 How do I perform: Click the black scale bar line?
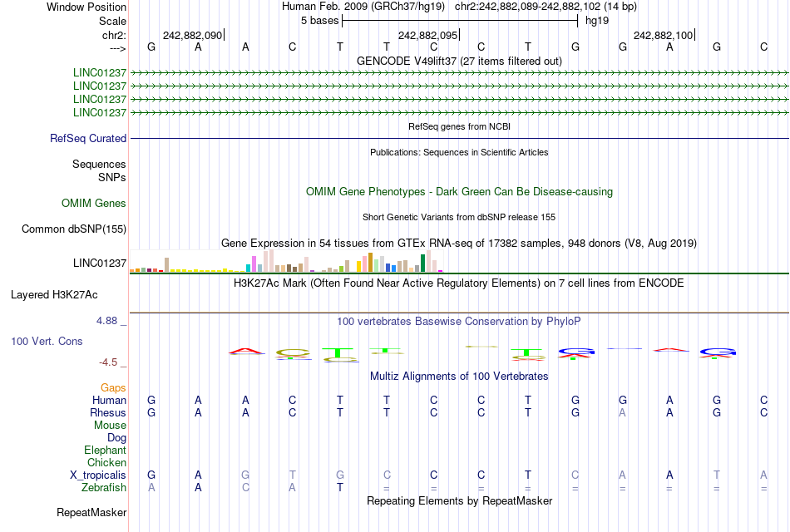(x=460, y=21)
